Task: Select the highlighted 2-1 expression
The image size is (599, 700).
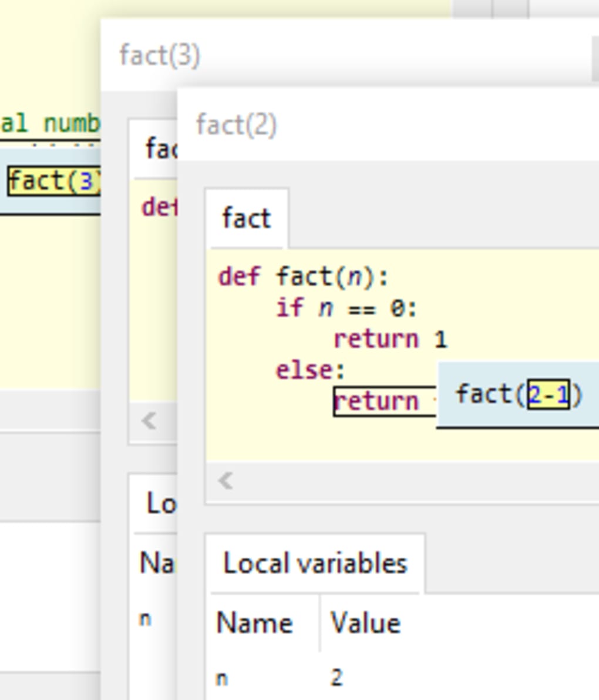Action: [548, 395]
